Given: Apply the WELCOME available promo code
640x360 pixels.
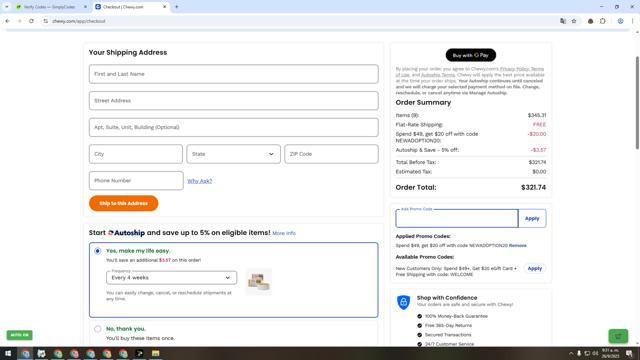Looking at the screenshot, I should pyautogui.click(x=535, y=269).
